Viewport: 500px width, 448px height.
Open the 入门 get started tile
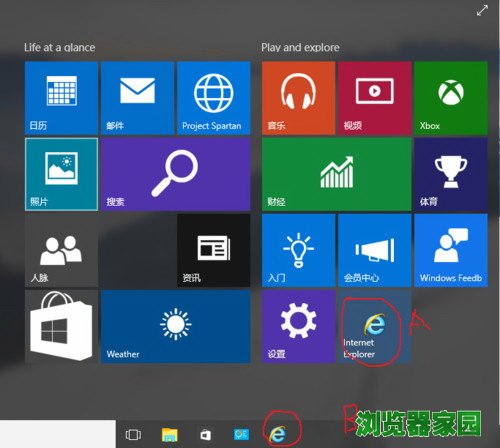click(298, 250)
